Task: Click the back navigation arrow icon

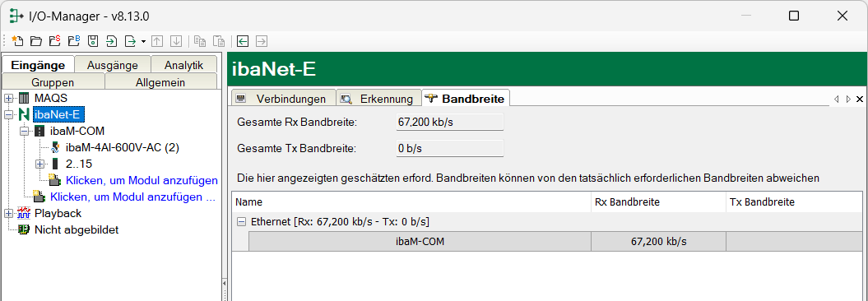Action: [x=243, y=41]
